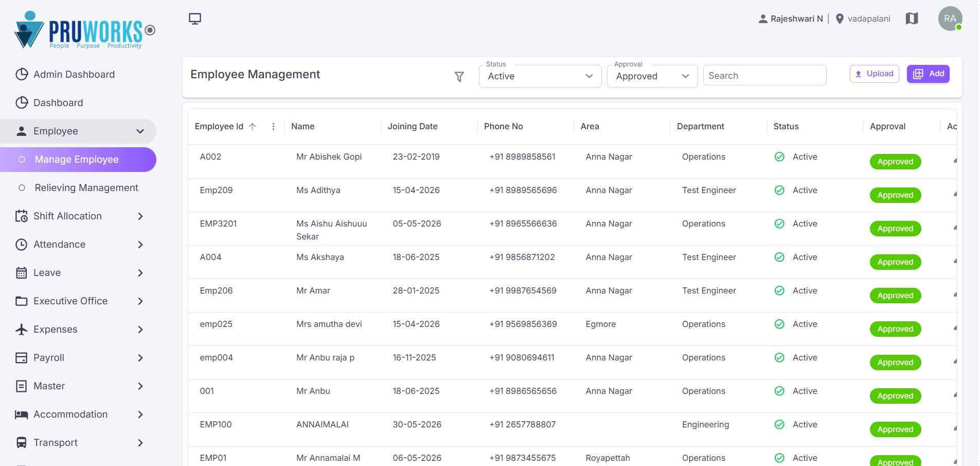The width and height of the screenshot is (980, 466).
Task: Expand Accommodation submenu arrow
Action: pos(140,415)
